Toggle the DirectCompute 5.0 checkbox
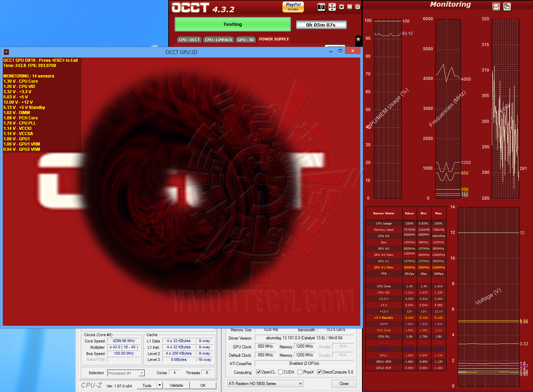 coord(319,372)
